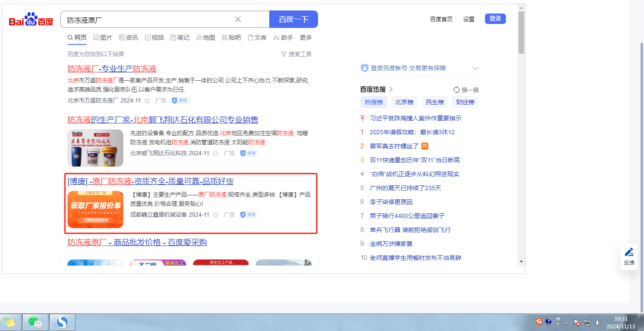Expand the 登录百度帐号 panel chevron

[x=475, y=68]
